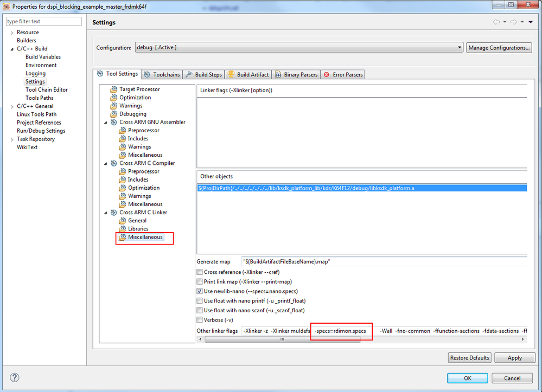542x392 pixels.
Task: Click the Assembler Preprocessor icon
Action: point(123,131)
